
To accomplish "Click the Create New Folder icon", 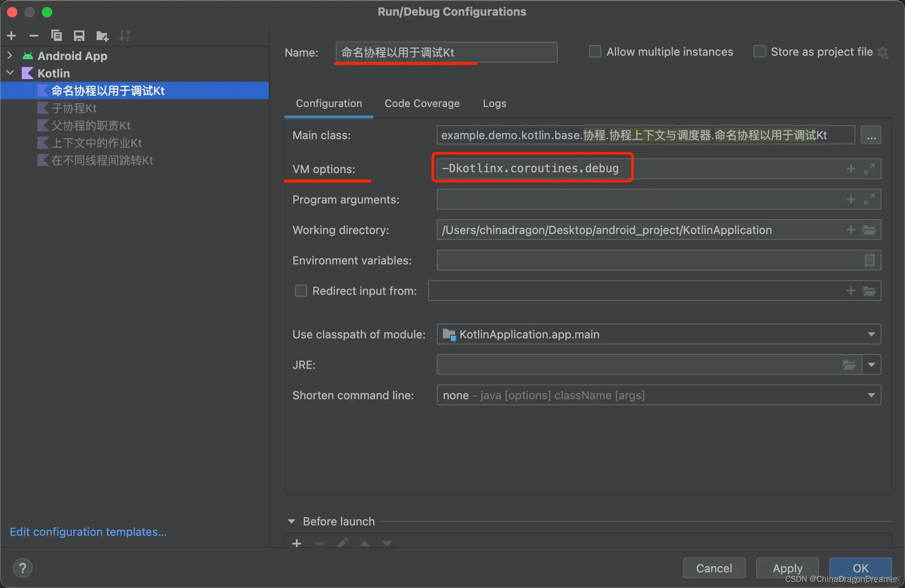I will pyautogui.click(x=102, y=36).
